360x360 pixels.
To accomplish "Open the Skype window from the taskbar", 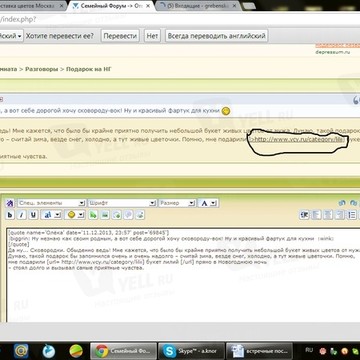I will [x=191, y=351].
